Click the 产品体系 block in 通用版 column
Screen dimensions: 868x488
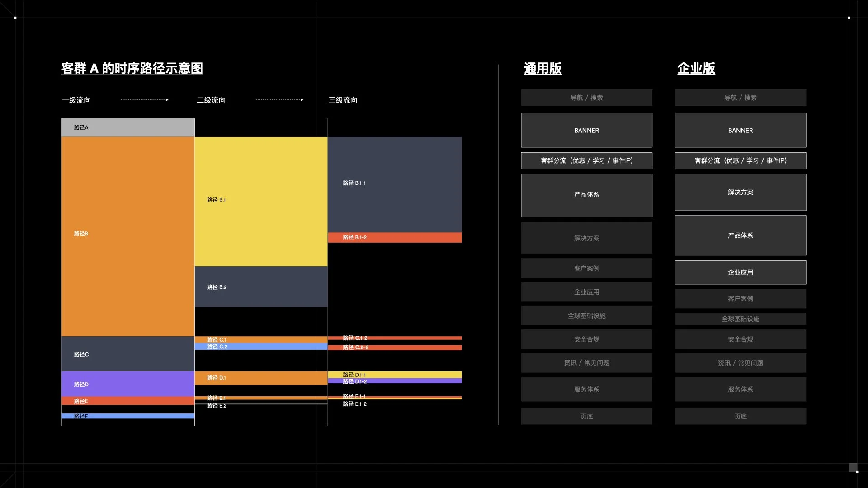(x=586, y=195)
